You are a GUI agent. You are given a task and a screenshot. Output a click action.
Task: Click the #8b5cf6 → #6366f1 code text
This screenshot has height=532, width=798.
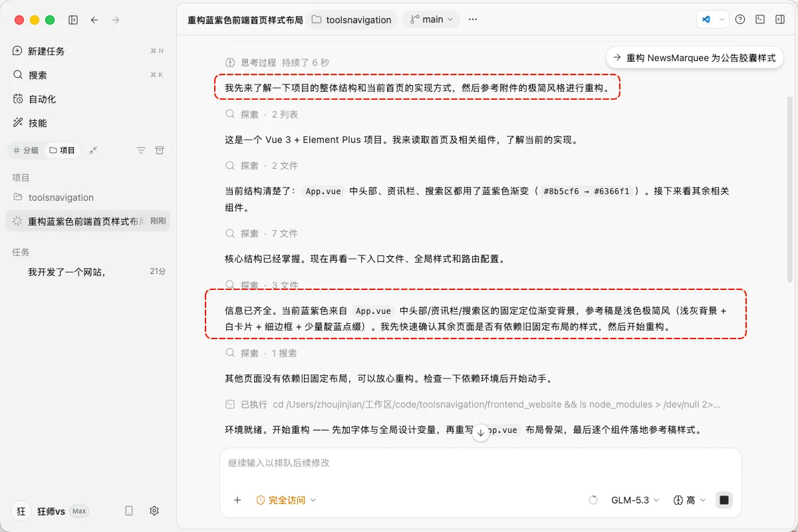[587, 191]
